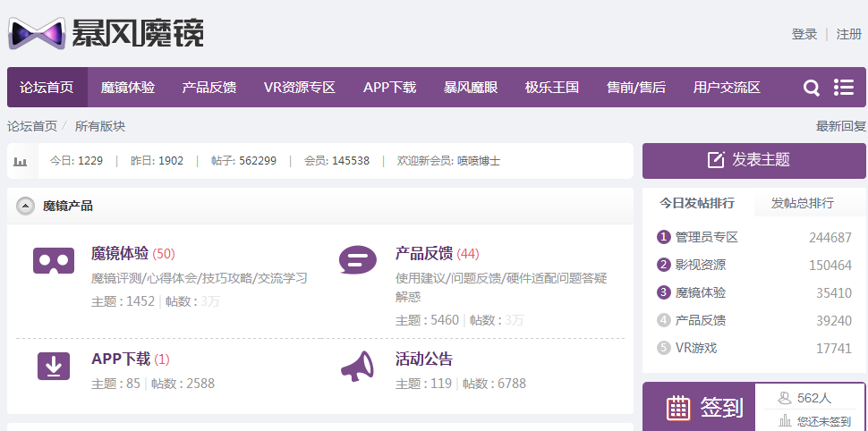Click the user icon next to 562人
Screen dimensions: 868x431
(785, 398)
